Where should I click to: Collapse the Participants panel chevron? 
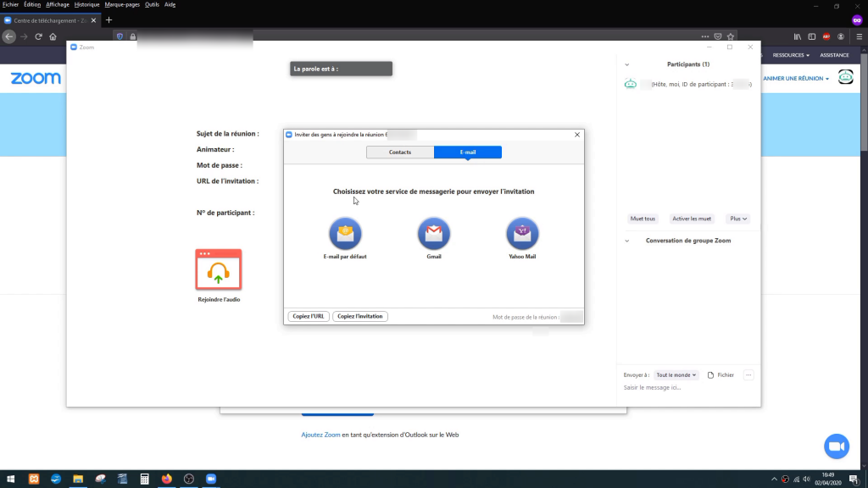tap(626, 64)
